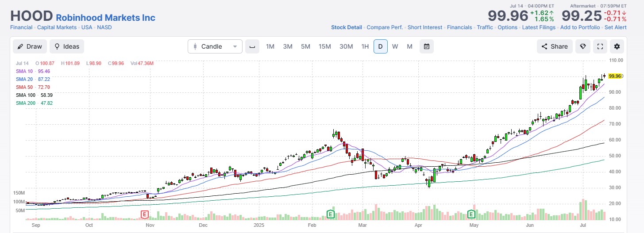644x233 pixels.
Task: Click the Jul 14 date in chart header
Action: coord(22,64)
